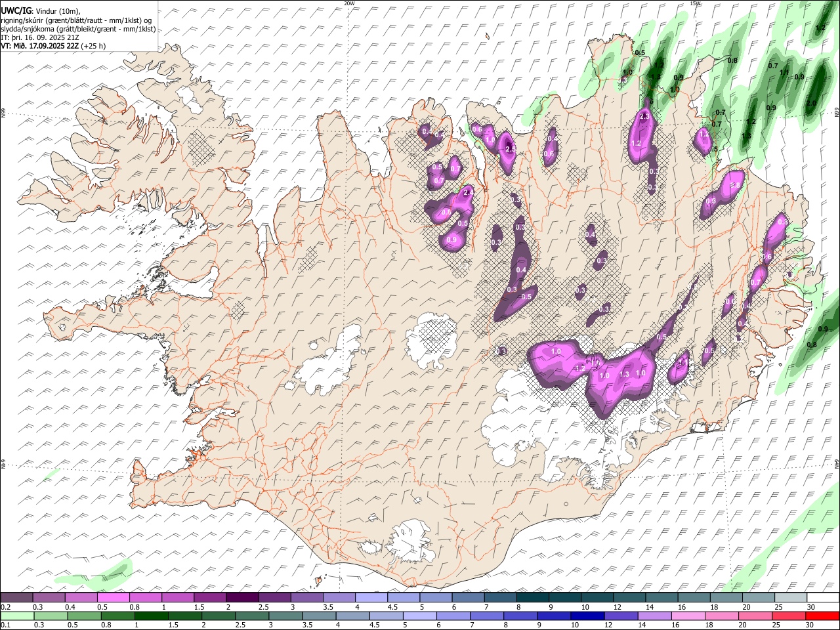840x630 pixels.
Task: Choose upper legend swatch between 3 and 3.5
Action: (x=306, y=598)
